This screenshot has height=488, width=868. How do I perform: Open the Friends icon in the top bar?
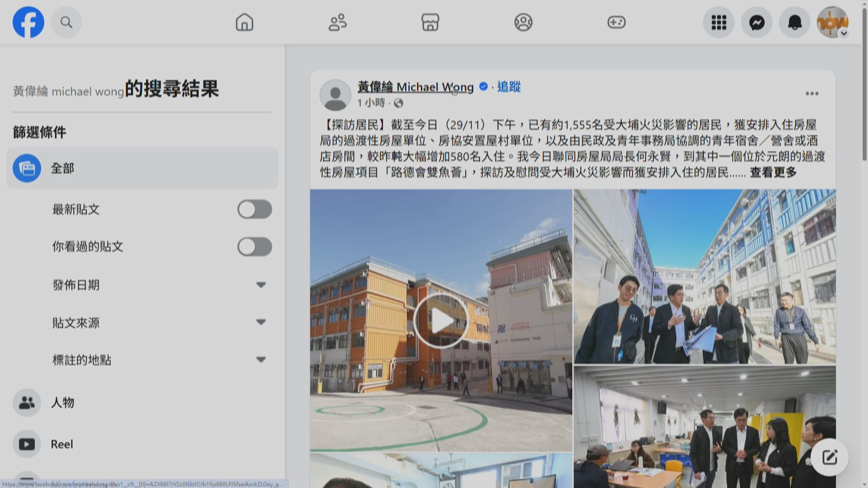pyautogui.click(x=337, y=22)
